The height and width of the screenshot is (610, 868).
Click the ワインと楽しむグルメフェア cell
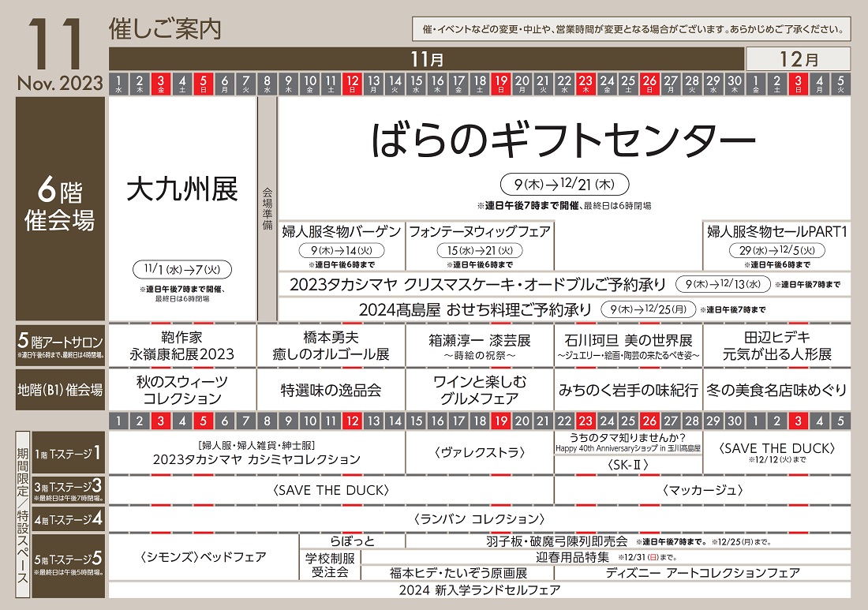point(480,390)
